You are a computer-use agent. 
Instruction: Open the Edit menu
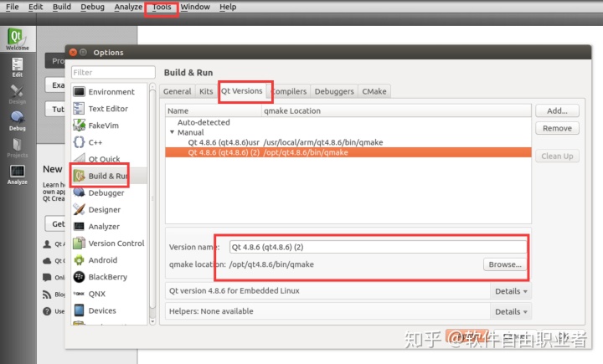click(36, 7)
